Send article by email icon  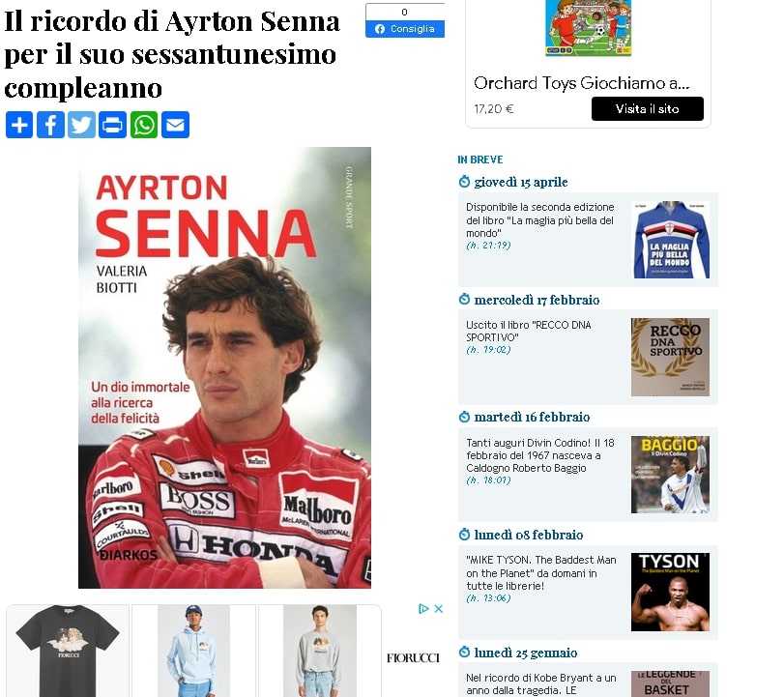coord(175,125)
